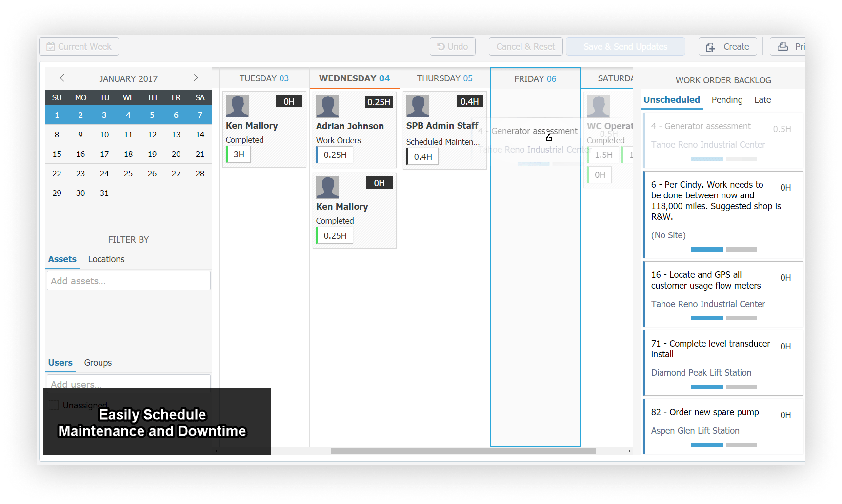Switch to the Late backlog tab
The image size is (842, 504).
click(x=762, y=100)
